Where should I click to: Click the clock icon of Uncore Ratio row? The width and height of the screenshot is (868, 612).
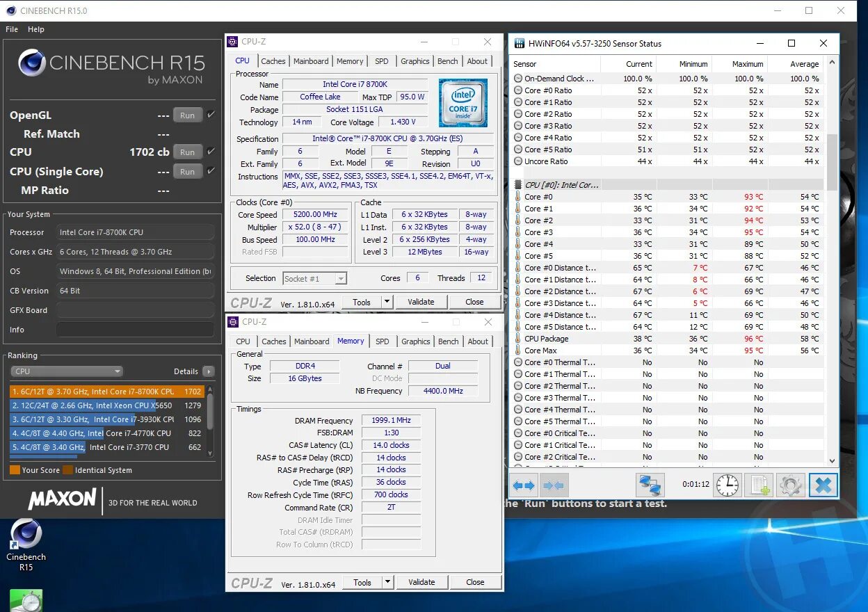point(518,161)
